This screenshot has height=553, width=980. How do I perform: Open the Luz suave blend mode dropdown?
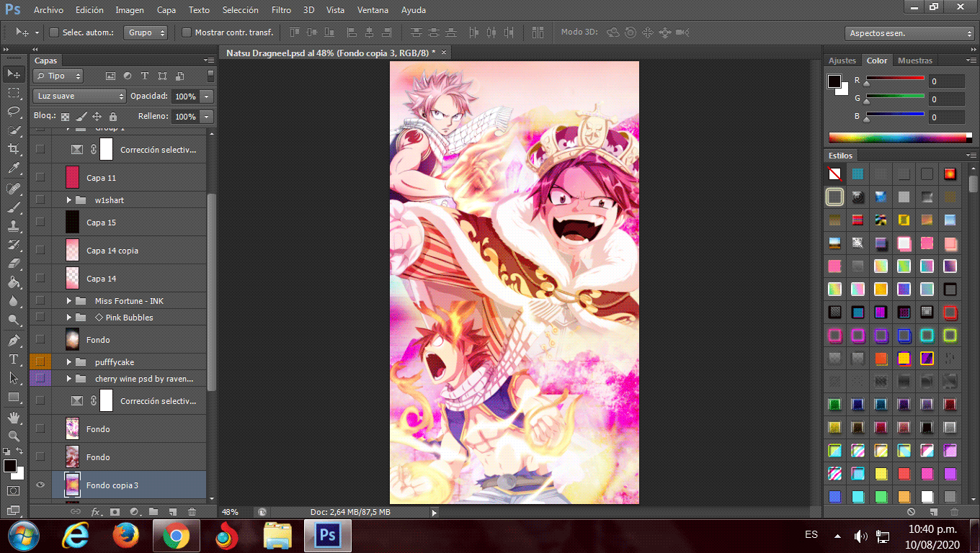click(79, 96)
